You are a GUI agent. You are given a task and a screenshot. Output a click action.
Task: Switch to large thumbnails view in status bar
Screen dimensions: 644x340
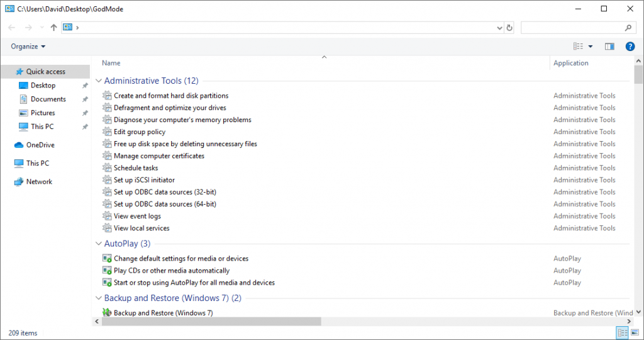[635, 332]
